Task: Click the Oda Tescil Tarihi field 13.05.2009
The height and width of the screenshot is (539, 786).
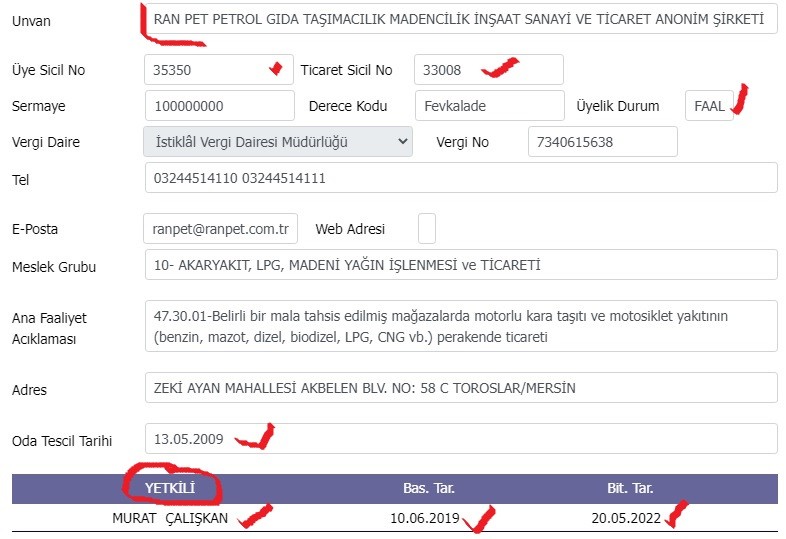Action: click(x=461, y=439)
